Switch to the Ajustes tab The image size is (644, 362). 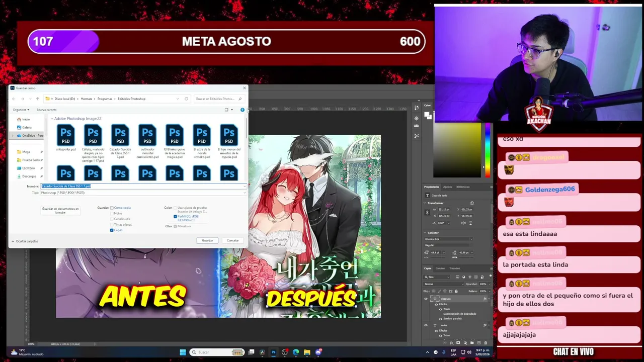pyautogui.click(x=447, y=187)
